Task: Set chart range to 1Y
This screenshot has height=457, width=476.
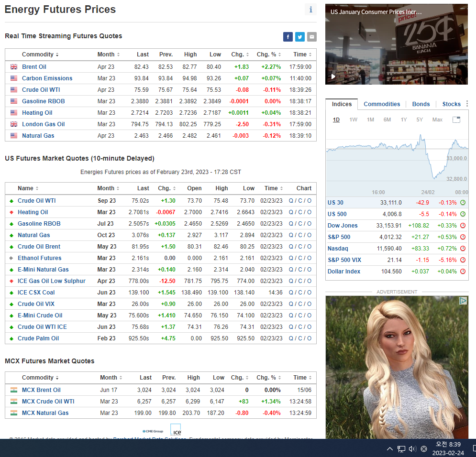Action: tap(403, 120)
